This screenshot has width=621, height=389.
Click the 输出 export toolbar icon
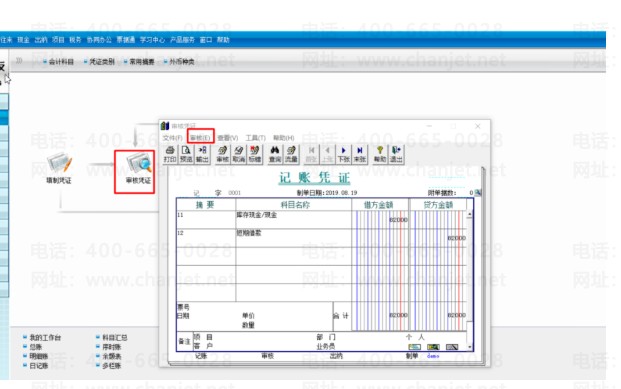click(202, 154)
